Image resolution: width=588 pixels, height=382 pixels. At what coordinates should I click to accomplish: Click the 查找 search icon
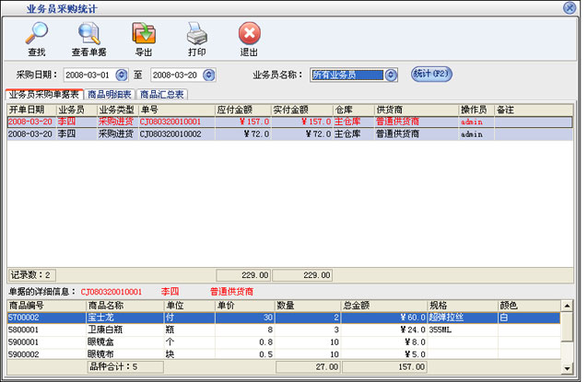(36, 37)
